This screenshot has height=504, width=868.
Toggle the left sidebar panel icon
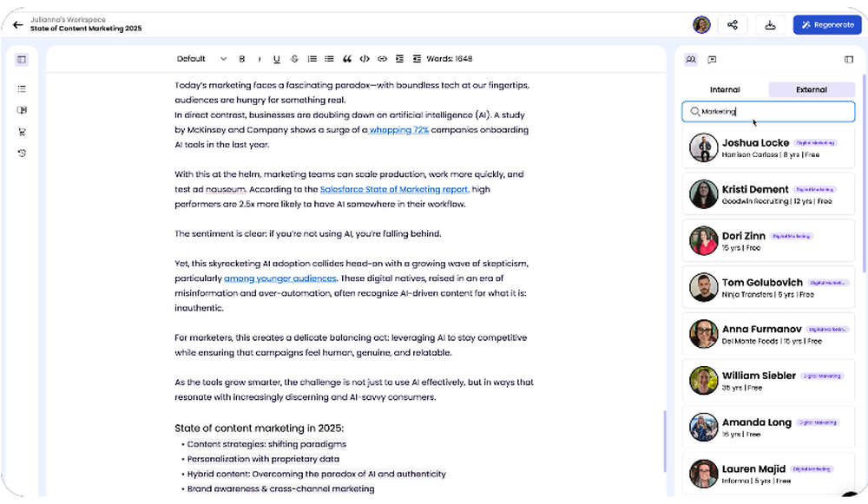(22, 59)
